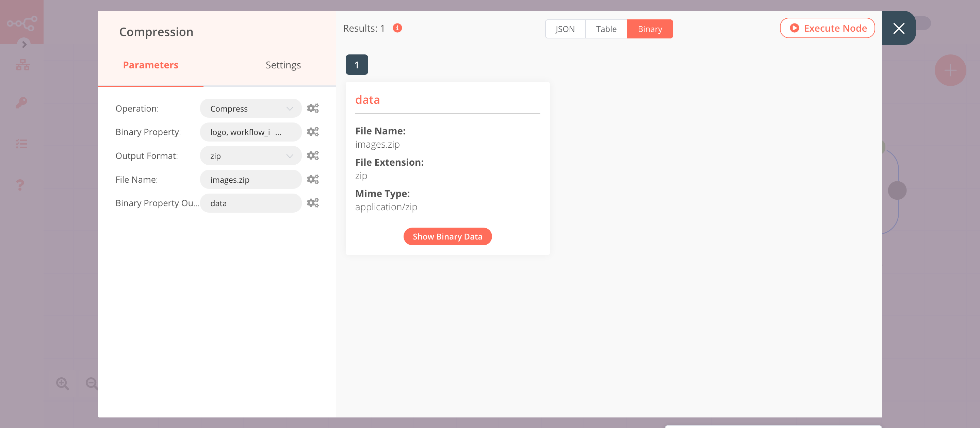This screenshot has width=980, height=428.
Task: Zoom out using the magnifier icon
Action: [x=91, y=383]
